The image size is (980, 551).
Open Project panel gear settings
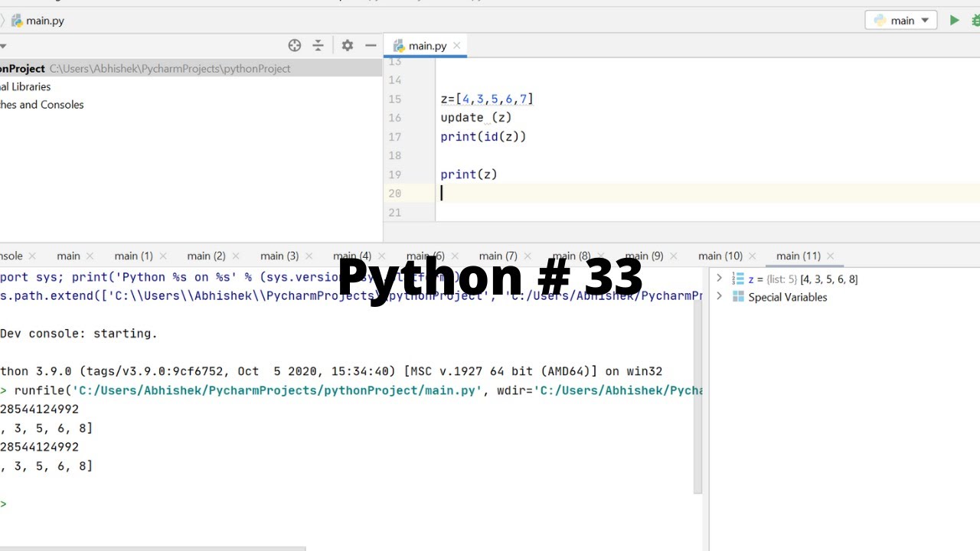click(347, 45)
